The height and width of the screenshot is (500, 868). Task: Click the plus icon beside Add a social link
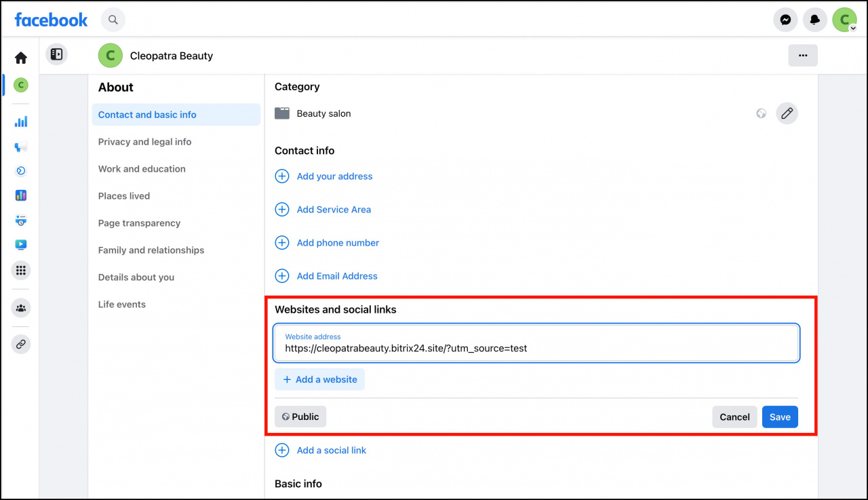click(x=282, y=450)
